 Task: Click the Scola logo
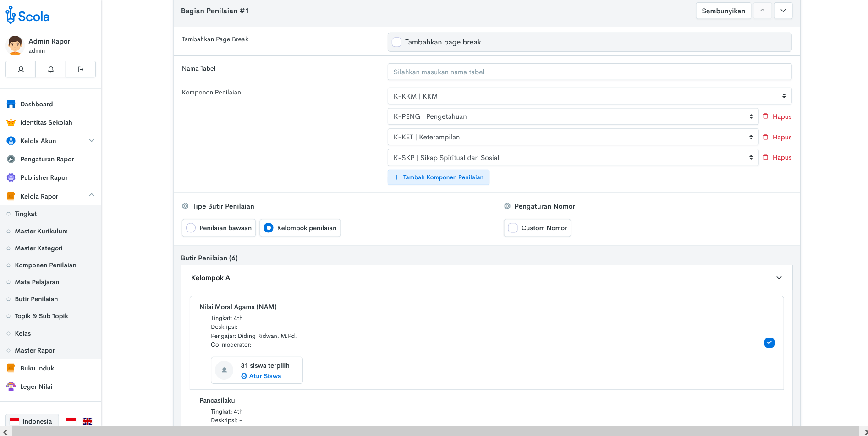coord(27,16)
